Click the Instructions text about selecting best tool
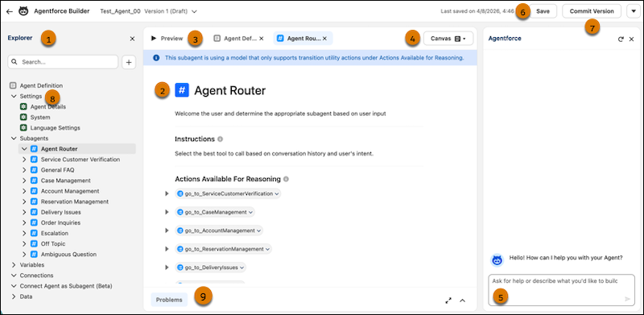The height and width of the screenshot is (315, 644). pyautogui.click(x=275, y=154)
